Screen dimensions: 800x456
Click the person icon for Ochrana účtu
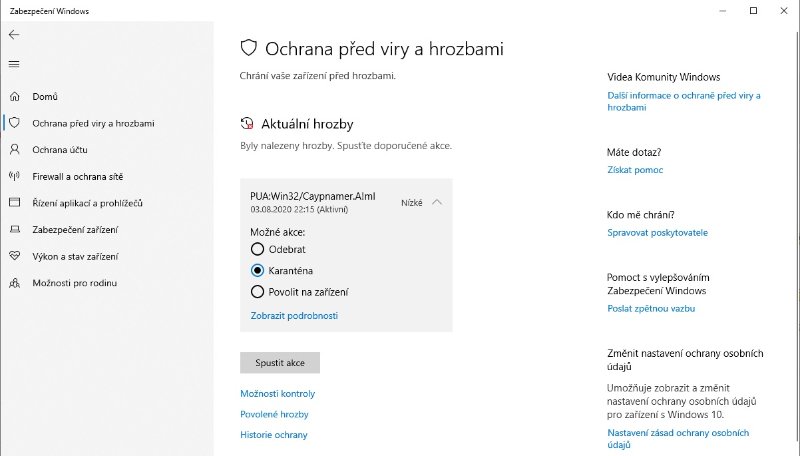tap(15, 149)
